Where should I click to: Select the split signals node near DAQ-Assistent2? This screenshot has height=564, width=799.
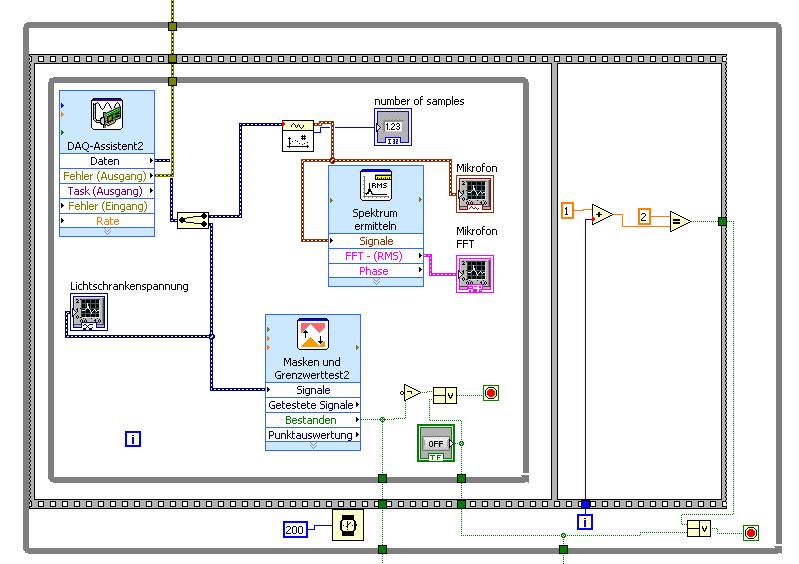[x=193, y=220]
